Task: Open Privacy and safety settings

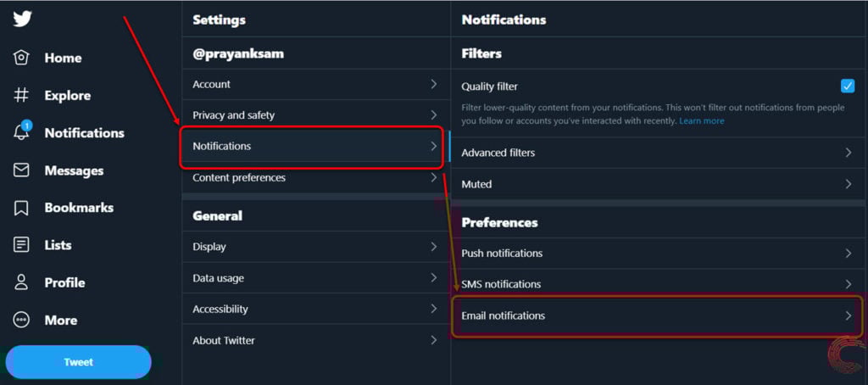Action: click(x=316, y=115)
